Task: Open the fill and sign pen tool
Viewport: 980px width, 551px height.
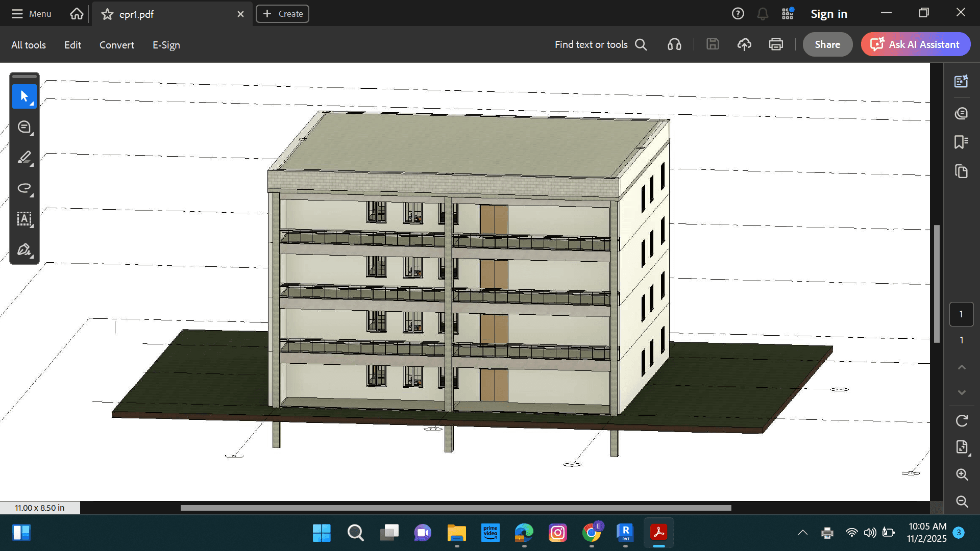Action: (x=24, y=249)
